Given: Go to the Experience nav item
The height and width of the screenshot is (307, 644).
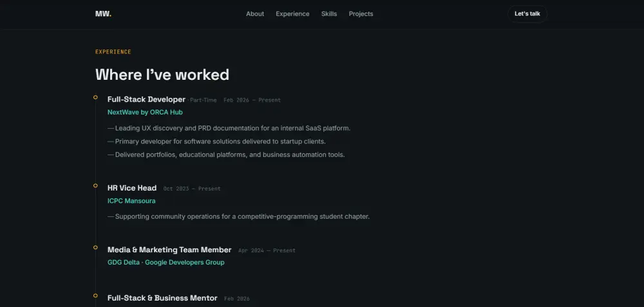Looking at the screenshot, I should point(292,14).
